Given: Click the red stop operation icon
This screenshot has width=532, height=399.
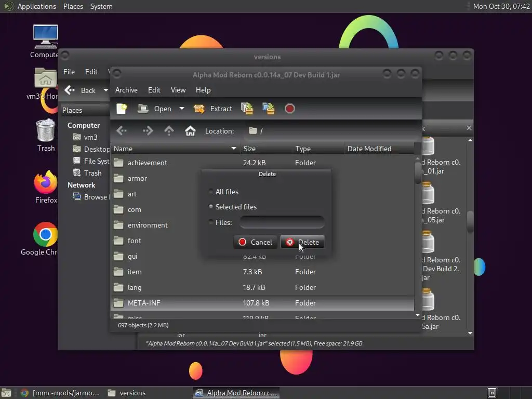Looking at the screenshot, I should click(289, 109).
